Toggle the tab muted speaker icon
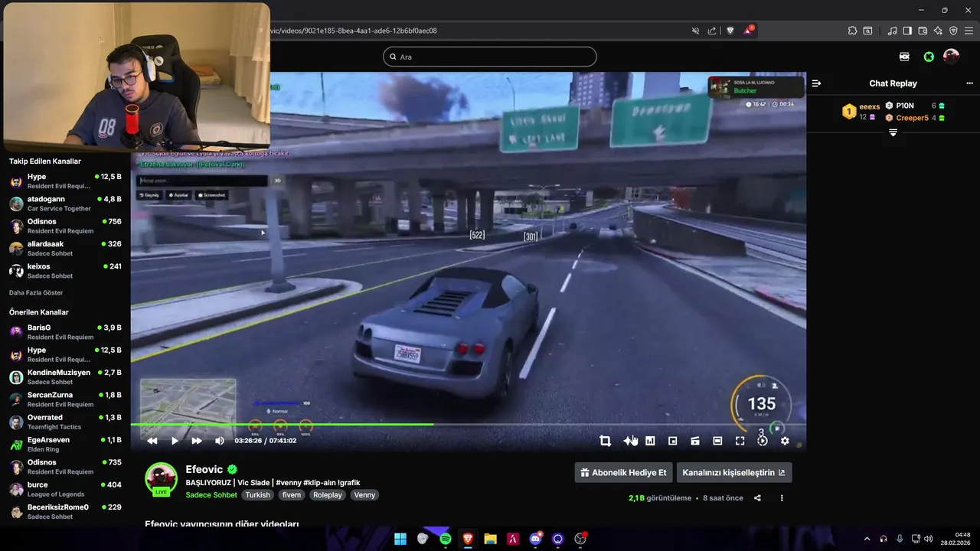This screenshot has width=980, height=551. (x=695, y=31)
